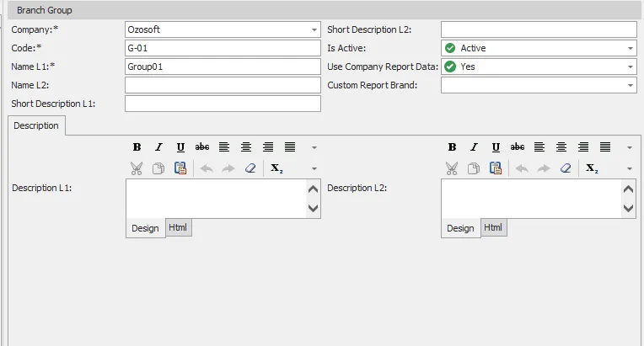Paste icon in Description L2 toolbar
Viewport: 644px width, 346px height.
tap(496, 168)
